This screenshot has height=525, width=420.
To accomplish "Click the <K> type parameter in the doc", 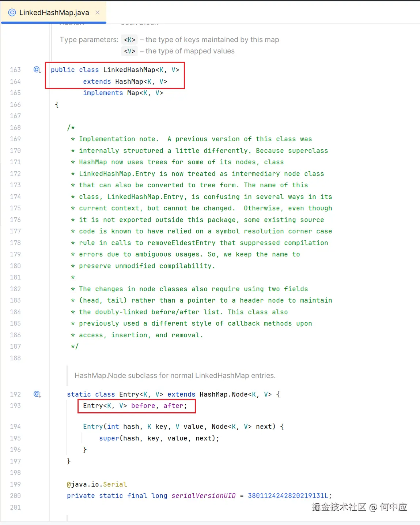I will coord(129,40).
